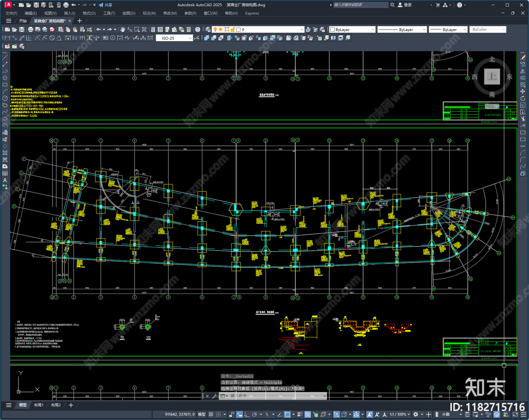
Task: Click the ViewCube 上 top face
Action: (x=492, y=77)
